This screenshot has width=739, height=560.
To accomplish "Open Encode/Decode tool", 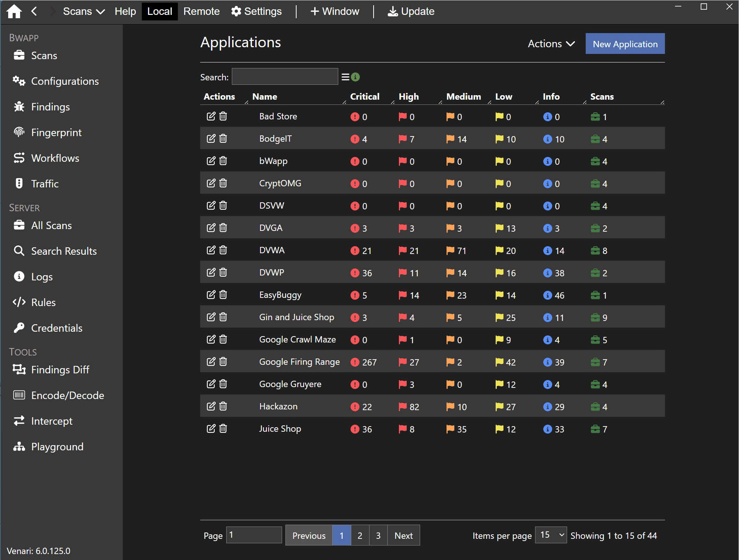I will click(x=67, y=395).
